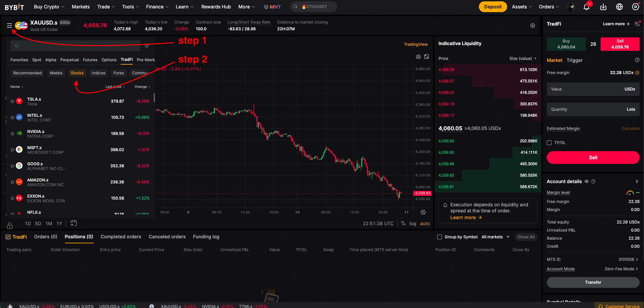
Task: Open the symbol list hamburger menu
Action: point(9,26)
